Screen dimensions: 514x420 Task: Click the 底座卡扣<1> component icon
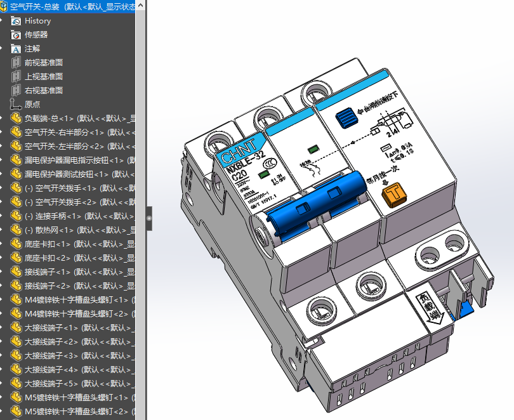coord(16,244)
